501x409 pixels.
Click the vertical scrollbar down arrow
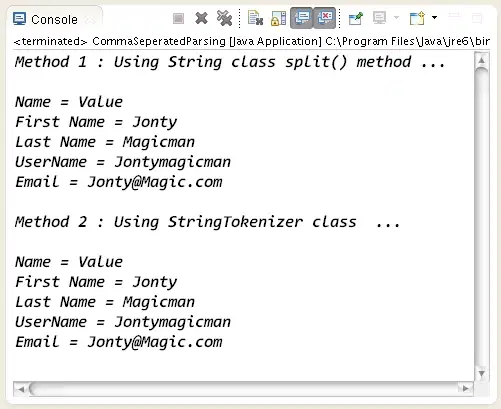click(481, 373)
